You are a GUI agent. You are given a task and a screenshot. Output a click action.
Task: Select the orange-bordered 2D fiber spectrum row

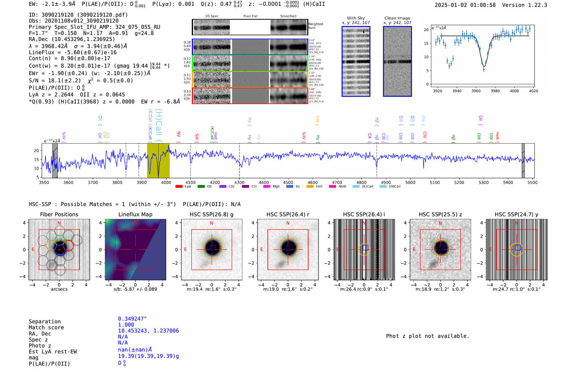(250, 79)
